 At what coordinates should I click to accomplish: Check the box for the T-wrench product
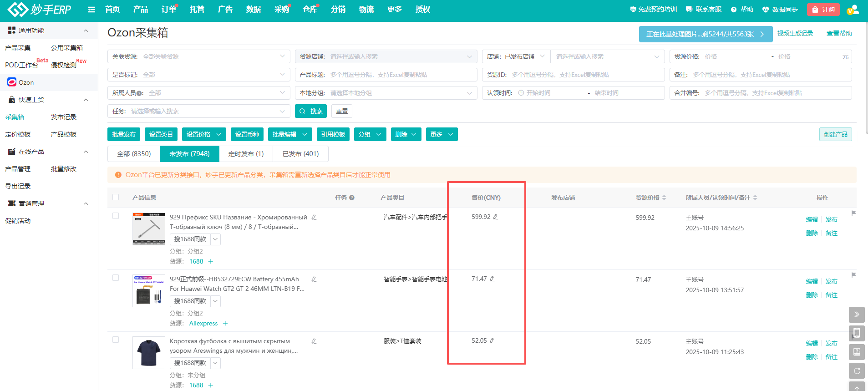(x=116, y=216)
